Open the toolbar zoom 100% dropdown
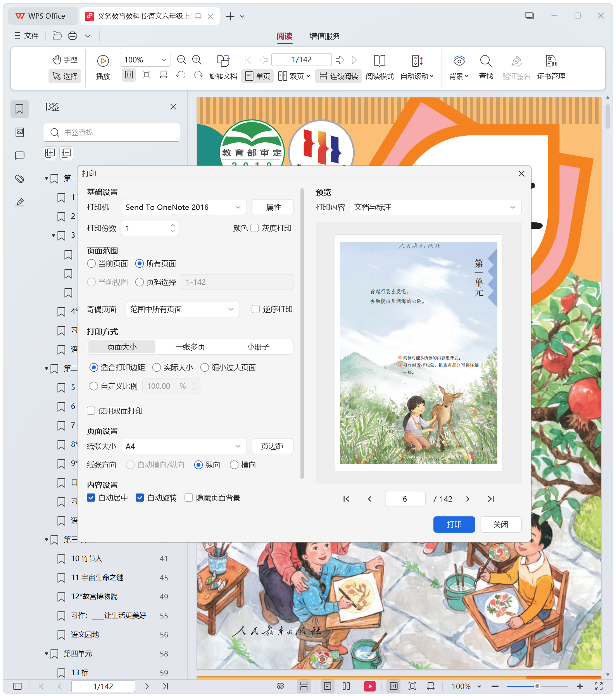 [145, 60]
